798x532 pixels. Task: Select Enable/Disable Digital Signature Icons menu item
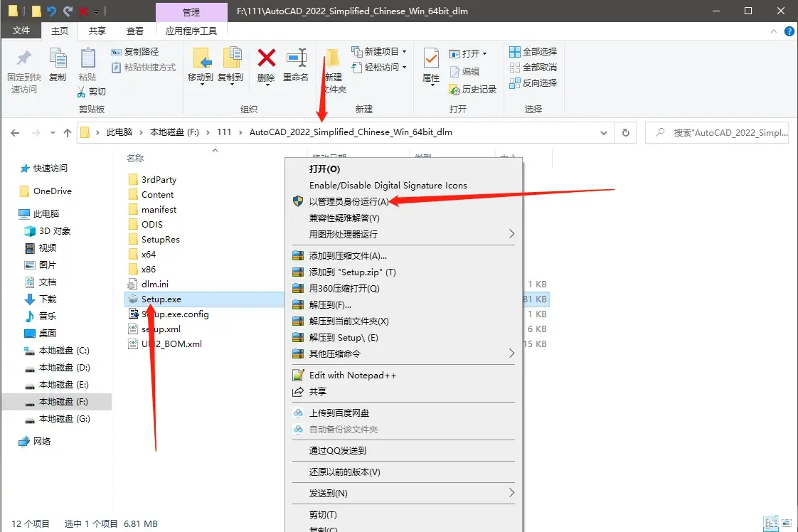click(x=403, y=186)
